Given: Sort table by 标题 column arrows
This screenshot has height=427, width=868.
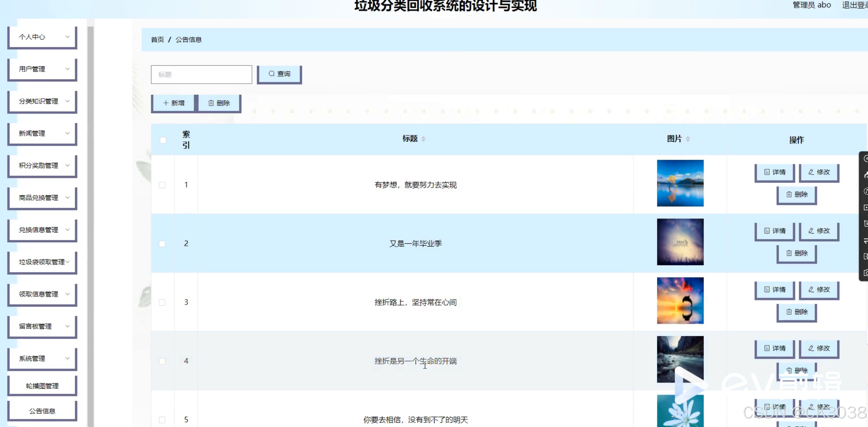Looking at the screenshot, I should [423, 139].
